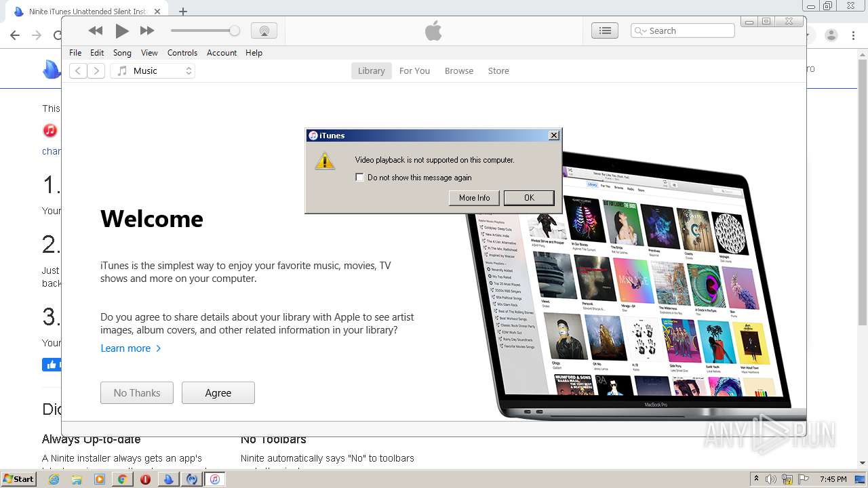Open the file explorer folder taskbar icon

[77, 479]
